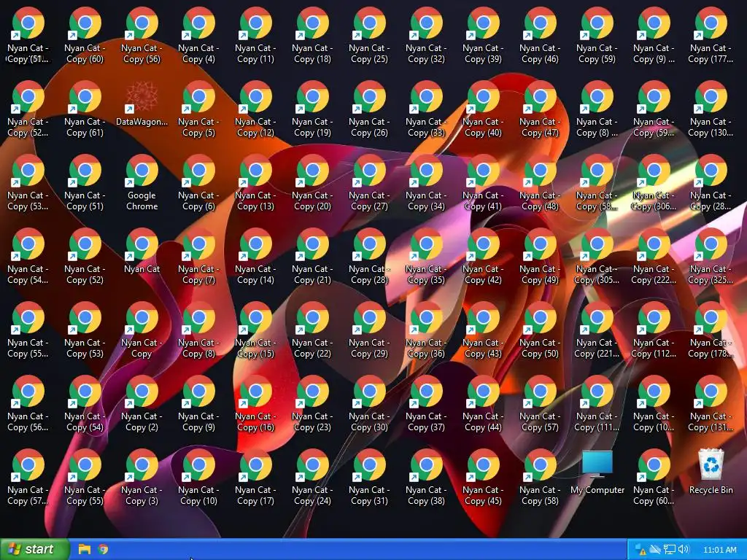The width and height of the screenshot is (747, 560).
Task: Select Nyan Cat - Copy (221... shortcut
Action: (x=597, y=330)
